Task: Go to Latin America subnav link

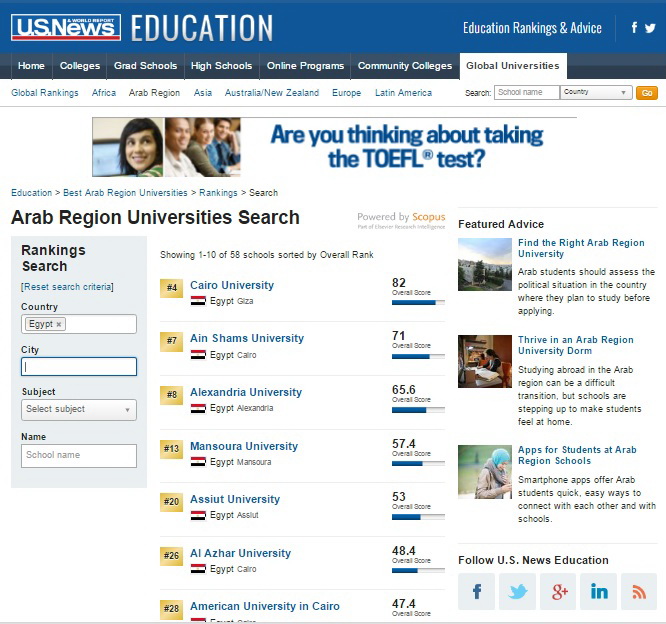Action: 404,93
